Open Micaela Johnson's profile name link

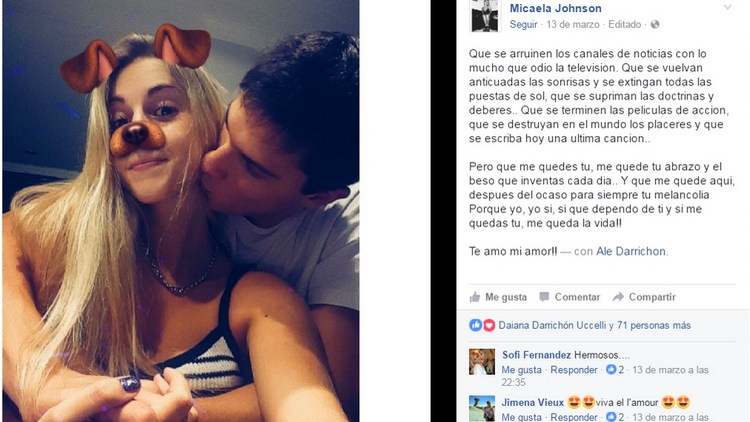point(555,8)
